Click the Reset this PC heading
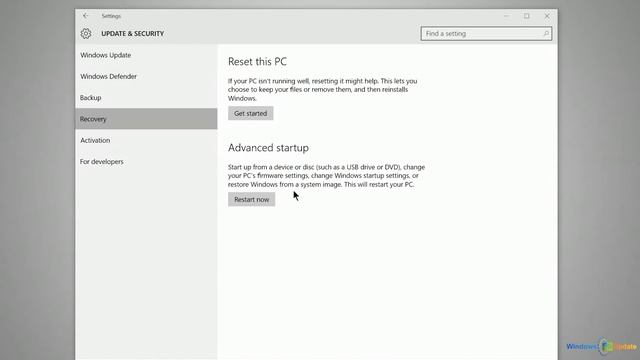 click(x=258, y=62)
